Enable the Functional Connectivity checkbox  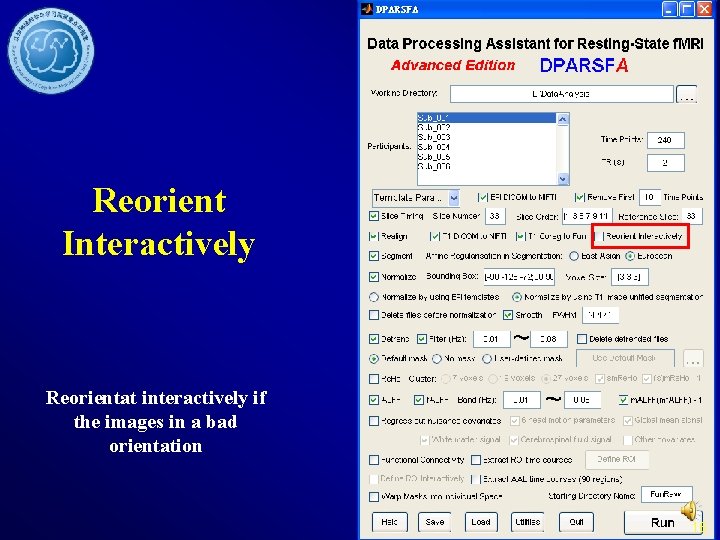click(x=374, y=460)
